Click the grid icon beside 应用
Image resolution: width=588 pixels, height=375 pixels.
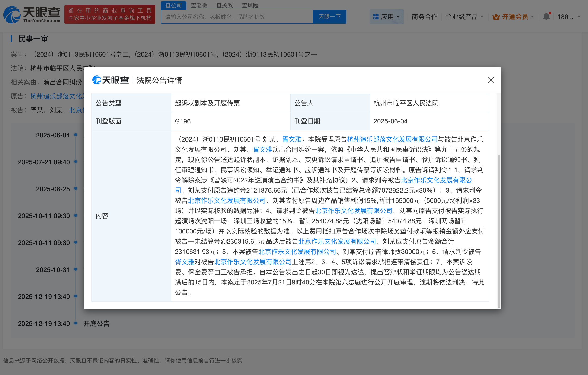[x=376, y=16]
